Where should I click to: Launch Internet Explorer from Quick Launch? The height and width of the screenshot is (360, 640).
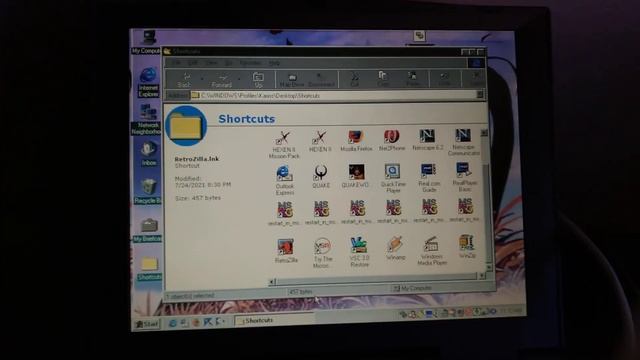point(172,323)
